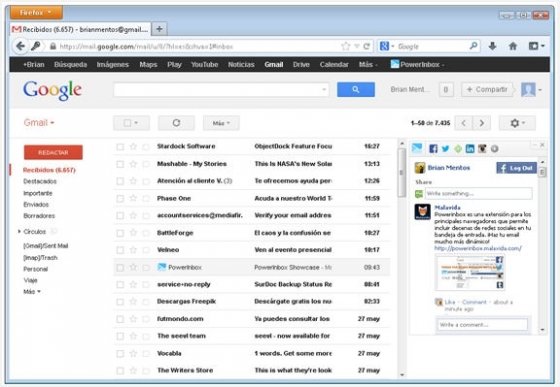Click the REDACTAR compose button

click(53, 152)
